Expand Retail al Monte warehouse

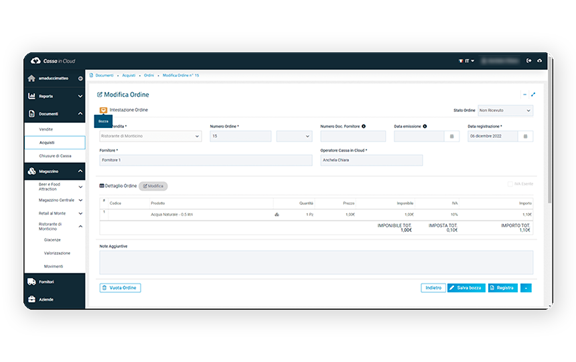(x=80, y=214)
